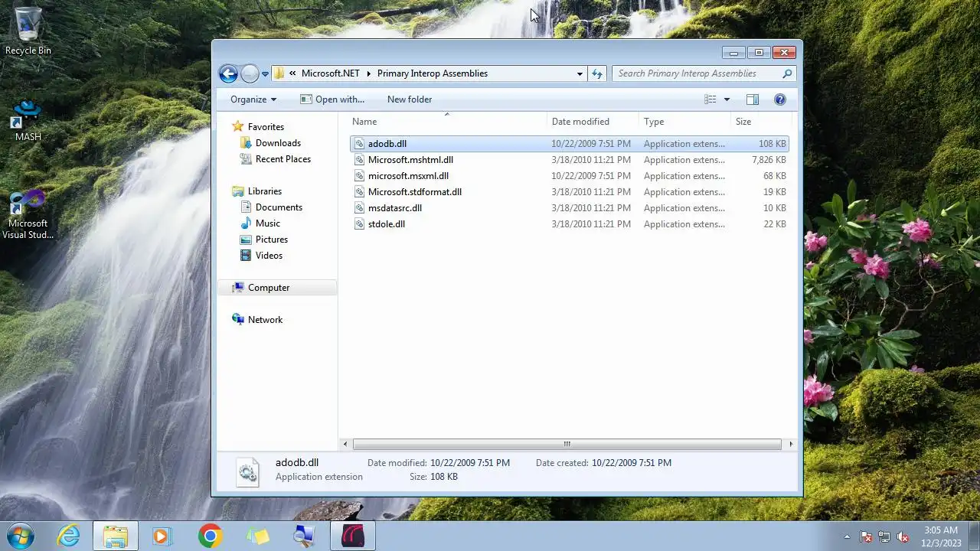Open the Windows Start button

click(20, 536)
